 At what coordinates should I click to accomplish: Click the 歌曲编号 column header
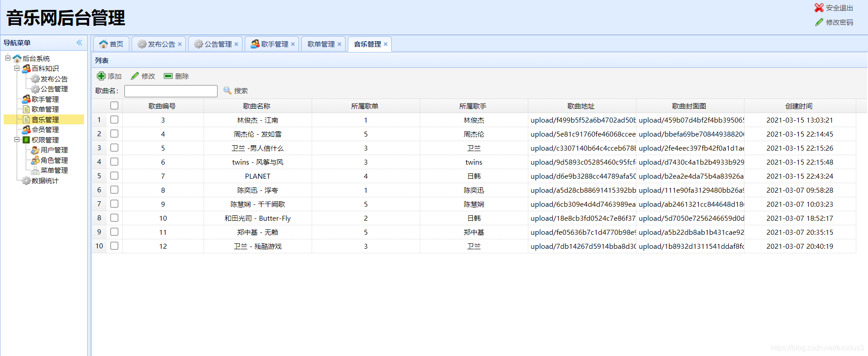click(x=162, y=106)
